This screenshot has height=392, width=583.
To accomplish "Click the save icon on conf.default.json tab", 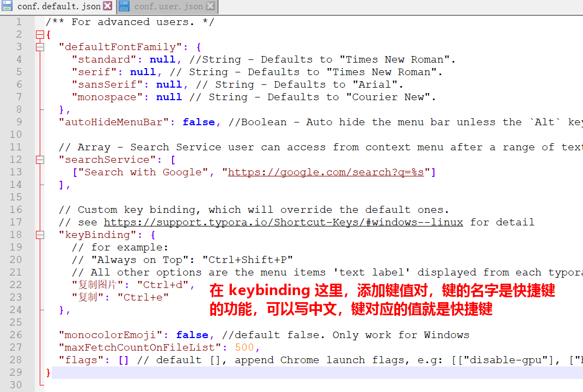I will (x=7, y=5).
